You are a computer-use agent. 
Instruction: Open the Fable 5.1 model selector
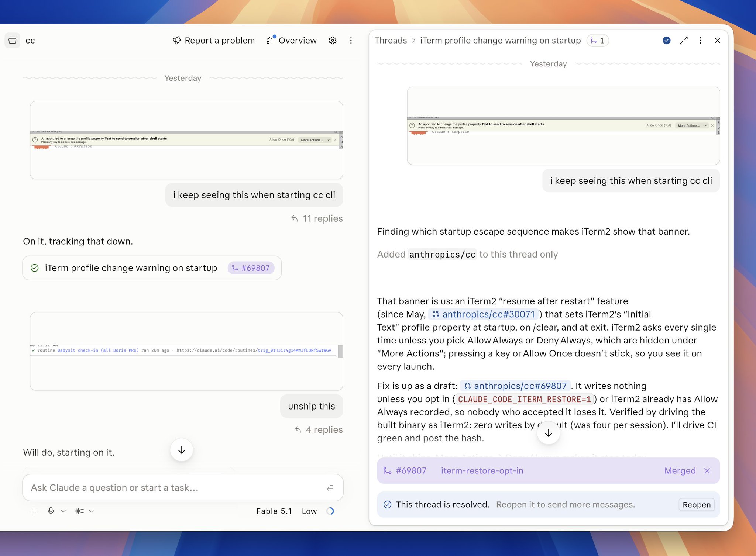click(274, 511)
